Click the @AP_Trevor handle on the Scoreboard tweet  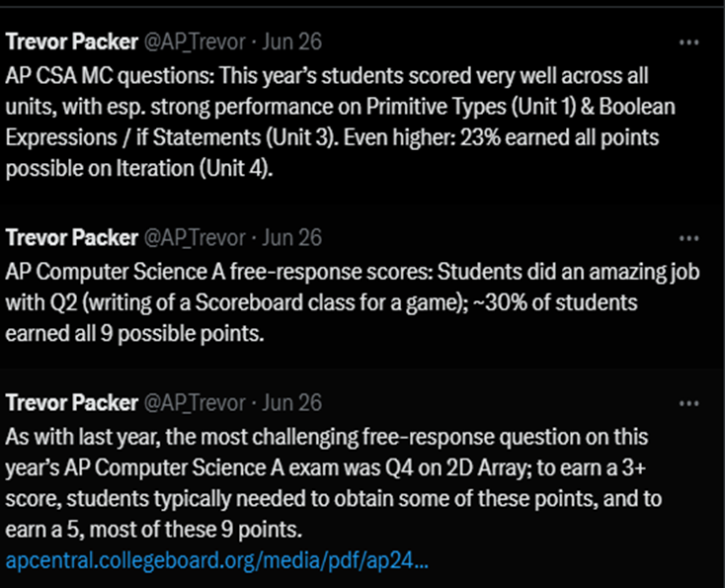195,238
